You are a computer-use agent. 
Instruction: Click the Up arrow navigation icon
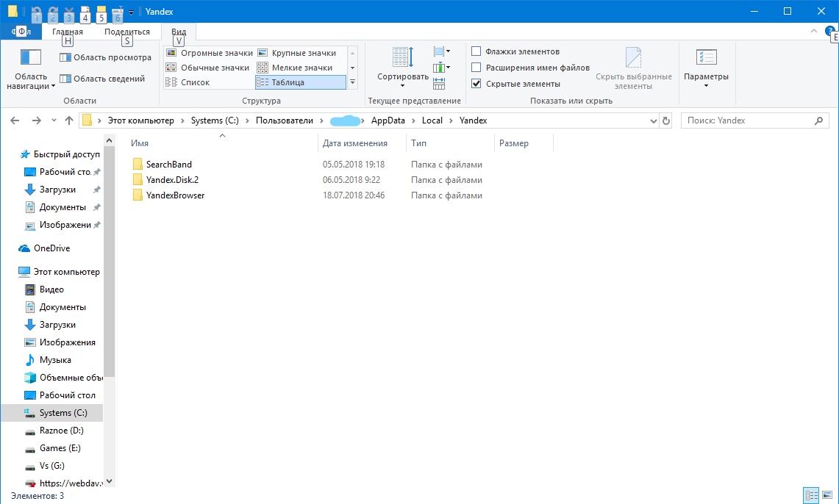(69, 120)
